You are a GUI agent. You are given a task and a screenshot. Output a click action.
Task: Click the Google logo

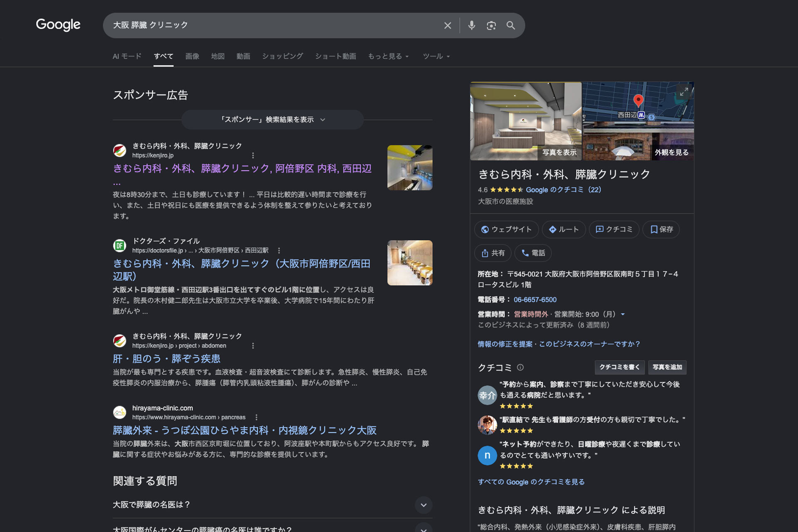58,25
